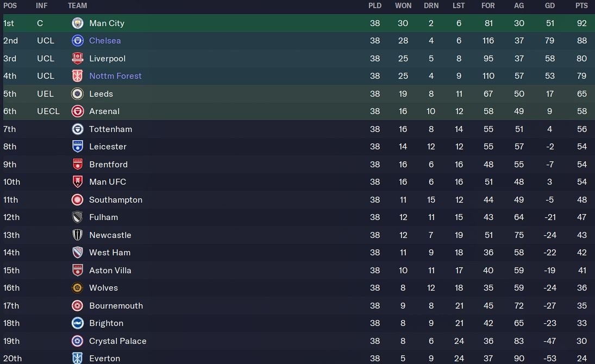Screen dimensions: 595x364
Task: Click the Man City club badge
Action: pos(77,23)
